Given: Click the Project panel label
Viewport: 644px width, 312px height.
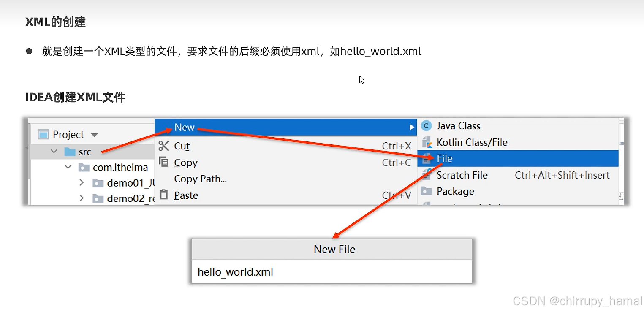Looking at the screenshot, I should 68,135.
